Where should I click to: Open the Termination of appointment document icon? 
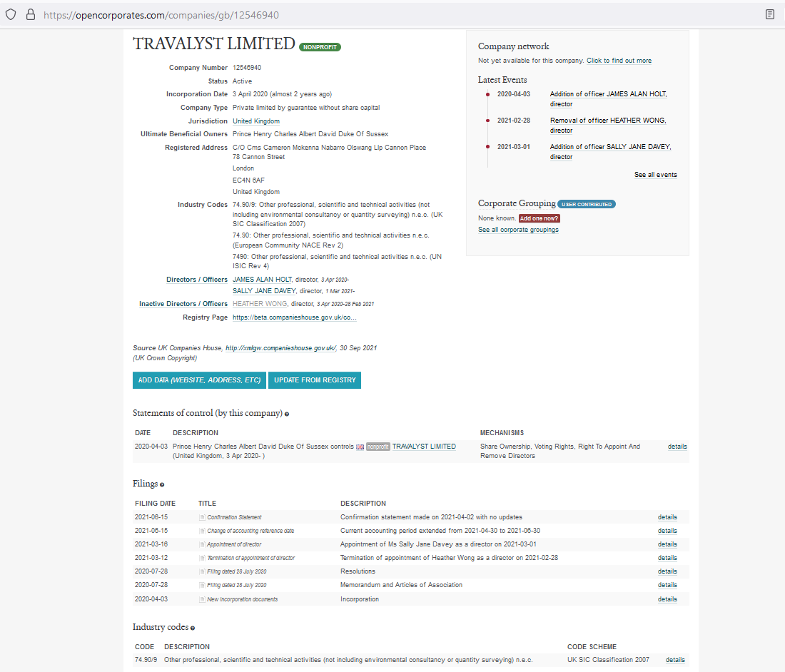point(202,558)
